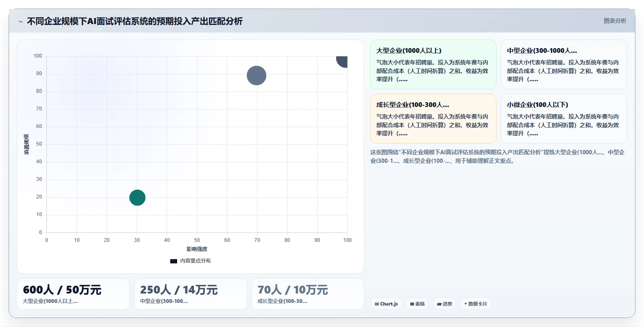Click the icon inside the Chart.js chip
This screenshot has height=327, width=644.
377,304
